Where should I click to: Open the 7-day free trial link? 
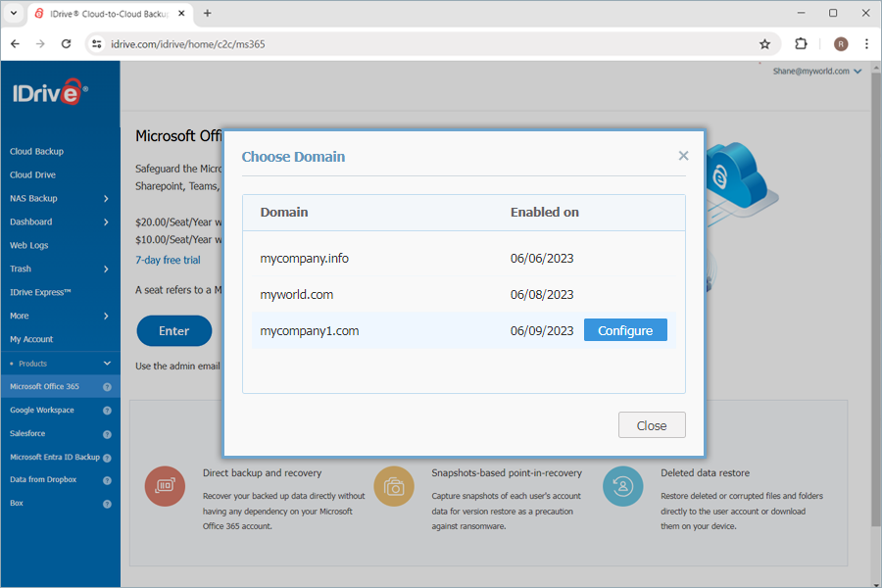[168, 260]
